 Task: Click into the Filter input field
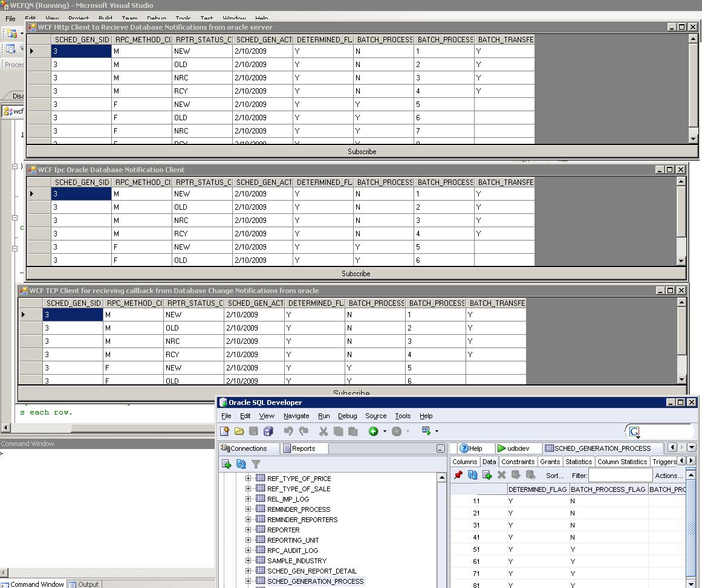[x=620, y=475]
